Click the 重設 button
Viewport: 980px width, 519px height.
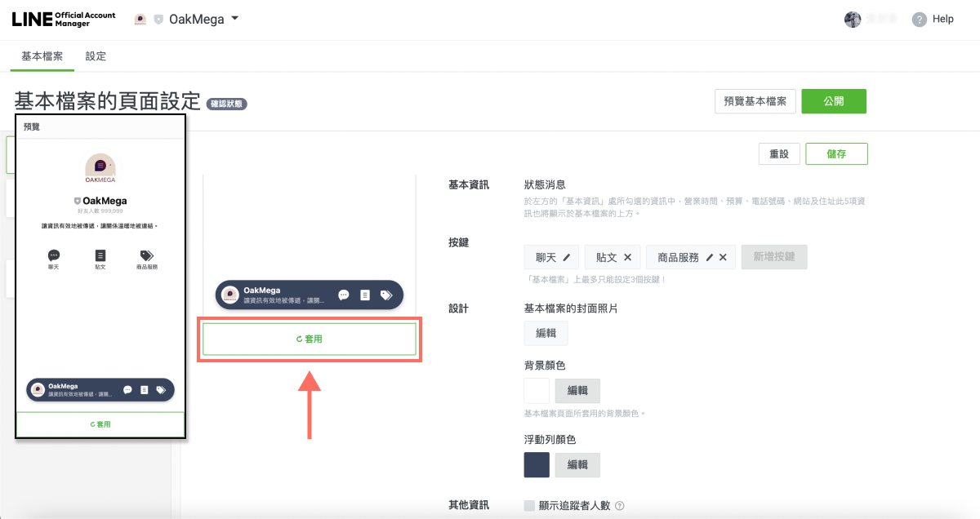(779, 154)
